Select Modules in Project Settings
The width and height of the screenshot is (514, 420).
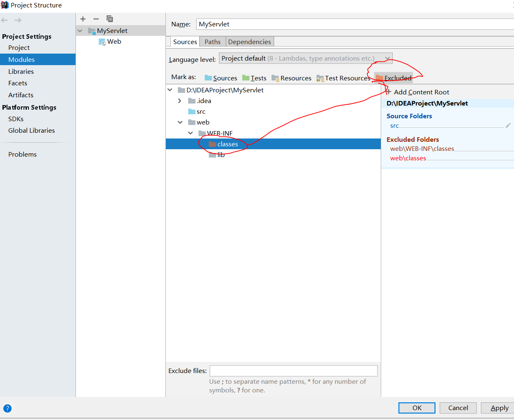click(x=38, y=59)
